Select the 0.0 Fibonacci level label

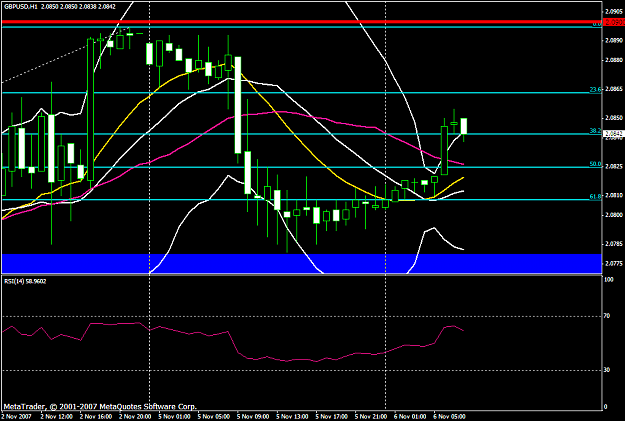pos(596,24)
